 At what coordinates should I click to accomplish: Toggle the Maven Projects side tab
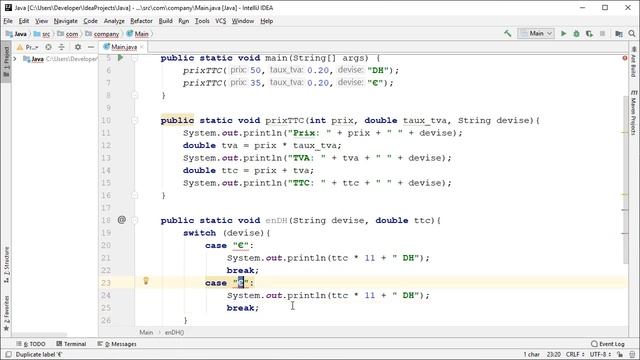(633, 113)
